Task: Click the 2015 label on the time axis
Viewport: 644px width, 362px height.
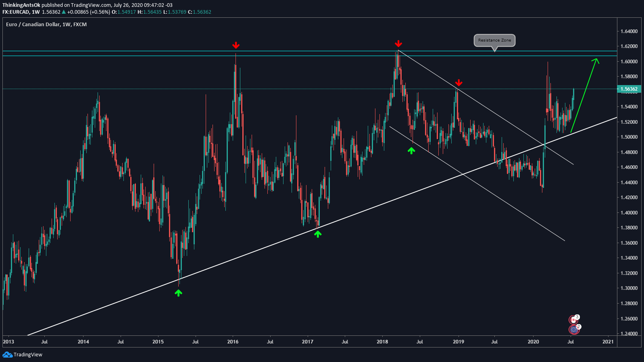Action: pos(158,342)
